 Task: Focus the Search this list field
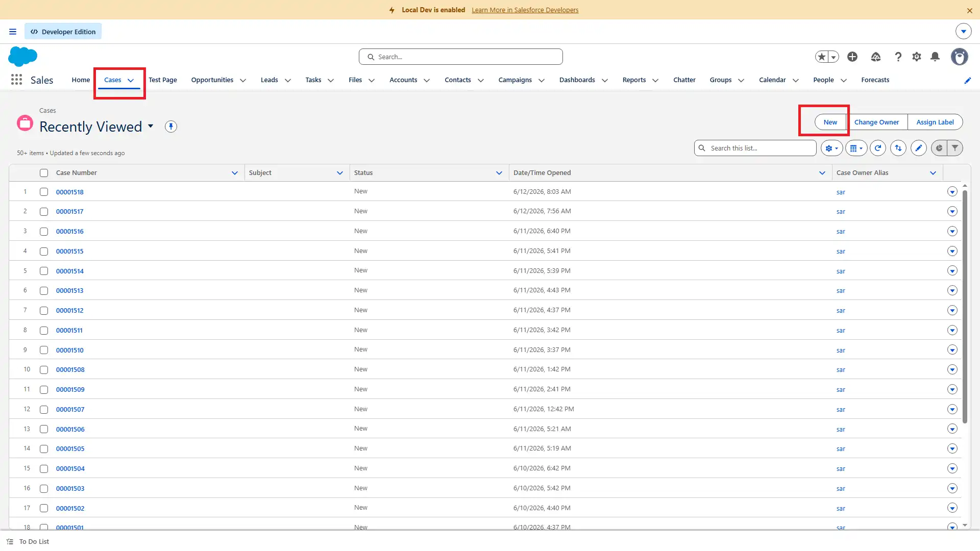point(755,148)
